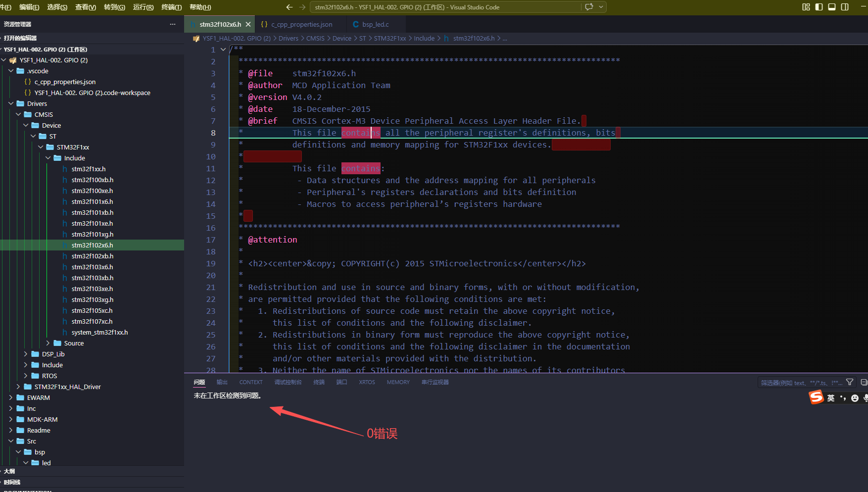The image size is (868, 492).
Task: Switch to CONTEXT panel tab
Action: (251, 382)
